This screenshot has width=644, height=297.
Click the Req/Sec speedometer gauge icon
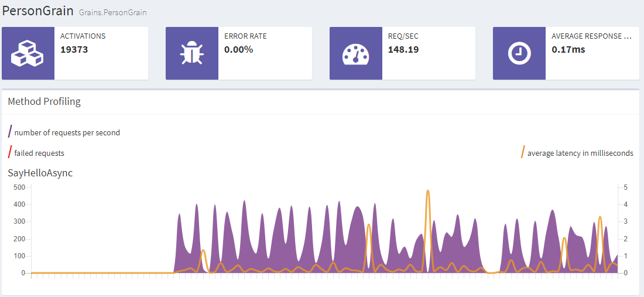(x=355, y=53)
